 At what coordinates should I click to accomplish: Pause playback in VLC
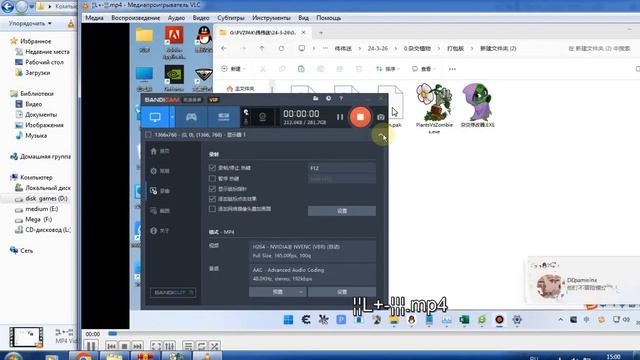(x=91, y=346)
